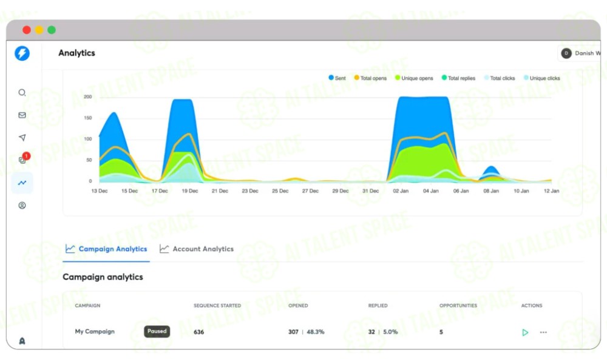Toggle Total clicks series in legend
The height and width of the screenshot is (364, 607).
point(500,78)
